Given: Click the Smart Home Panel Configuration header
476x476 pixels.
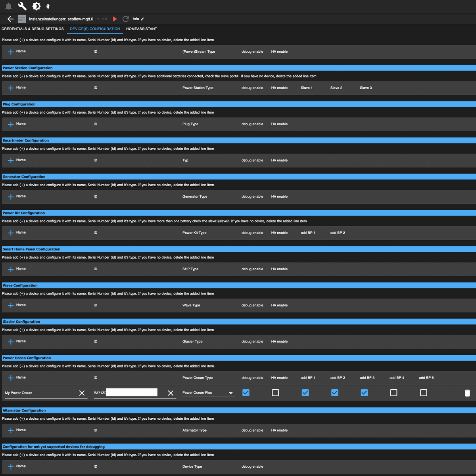Looking at the screenshot, I should click(239, 249).
